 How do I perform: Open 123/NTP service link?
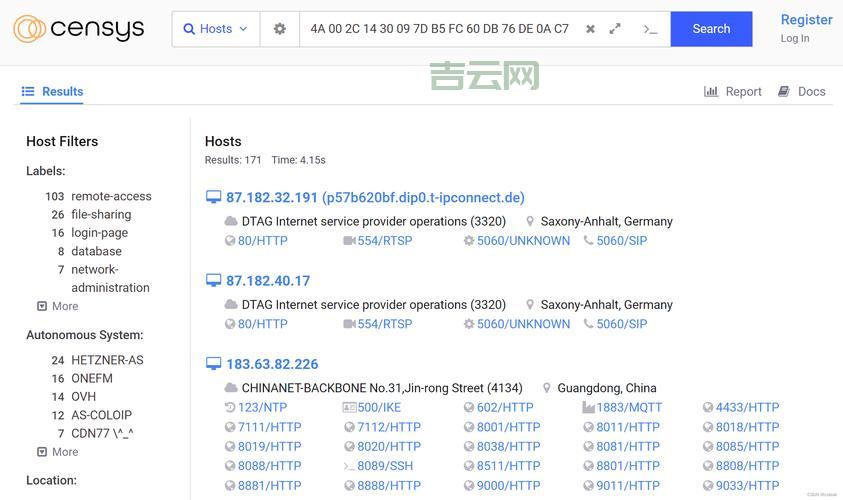pyautogui.click(x=262, y=408)
